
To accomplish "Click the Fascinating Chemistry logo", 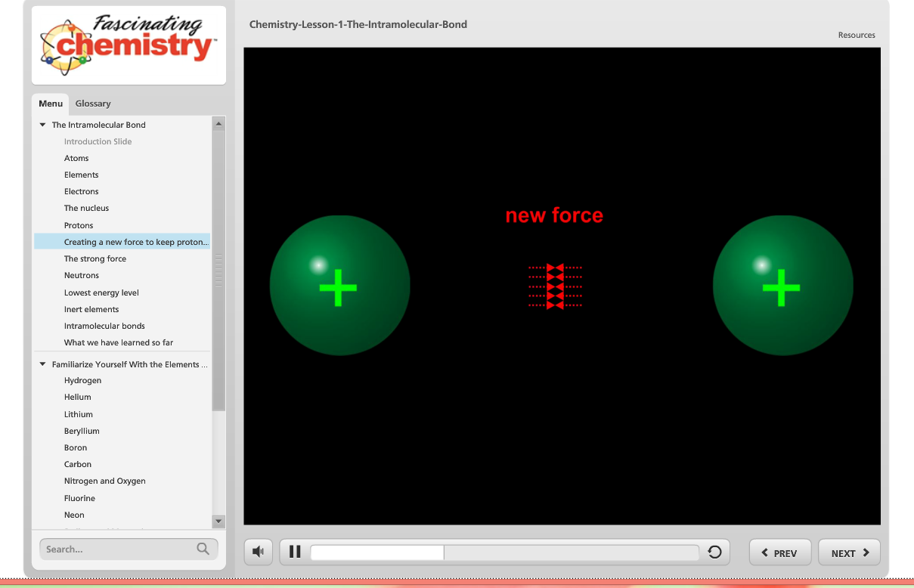I will coord(129,44).
